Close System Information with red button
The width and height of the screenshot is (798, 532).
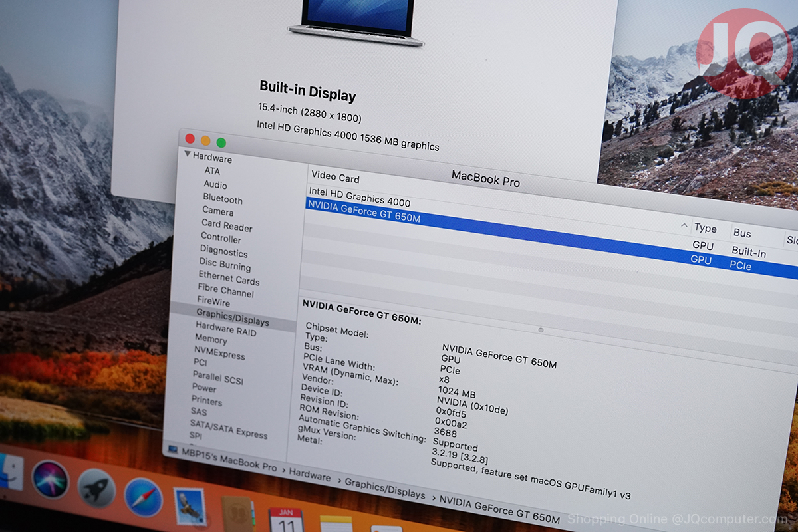(x=190, y=138)
